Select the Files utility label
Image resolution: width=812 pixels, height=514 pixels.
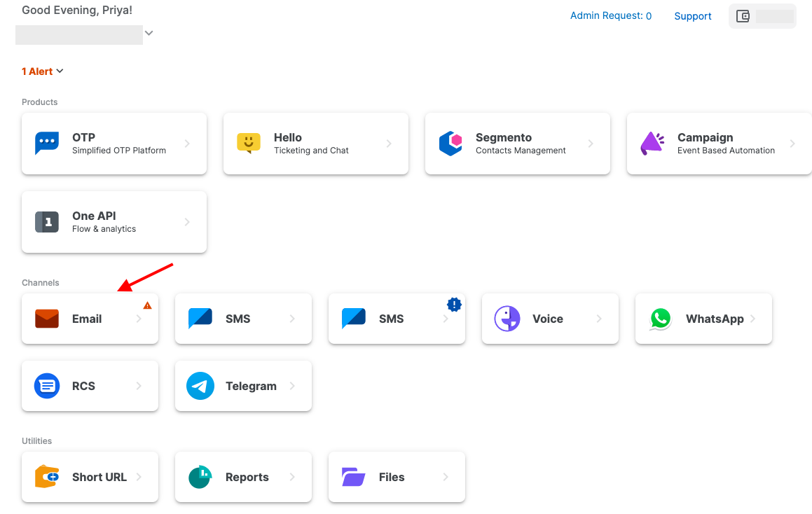392,478
